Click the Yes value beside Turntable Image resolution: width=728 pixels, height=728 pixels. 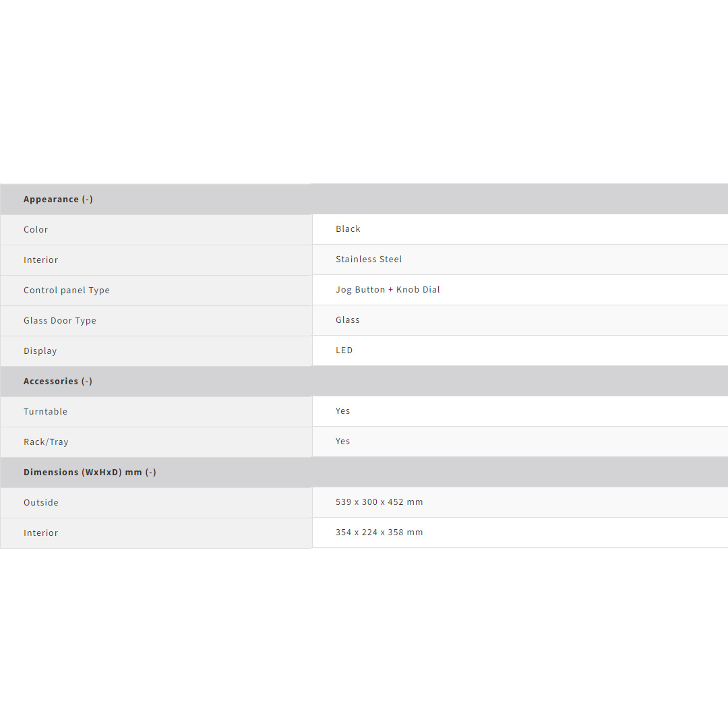point(343,411)
